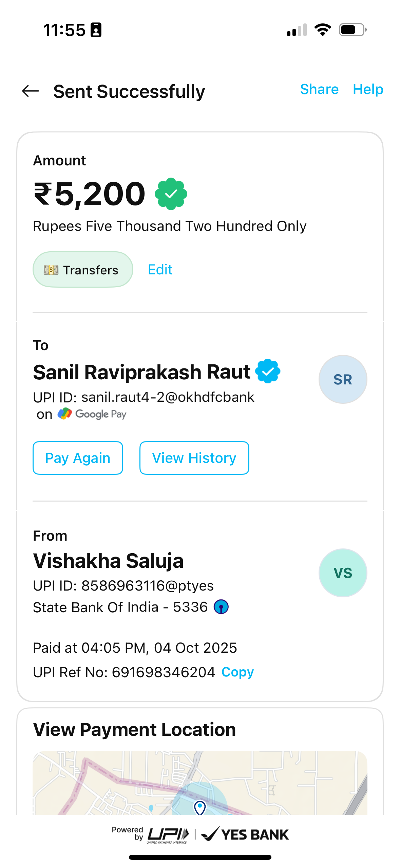This screenshot has height=868, width=400.
Task: Tap the green payment success badge
Action: pyautogui.click(x=171, y=194)
